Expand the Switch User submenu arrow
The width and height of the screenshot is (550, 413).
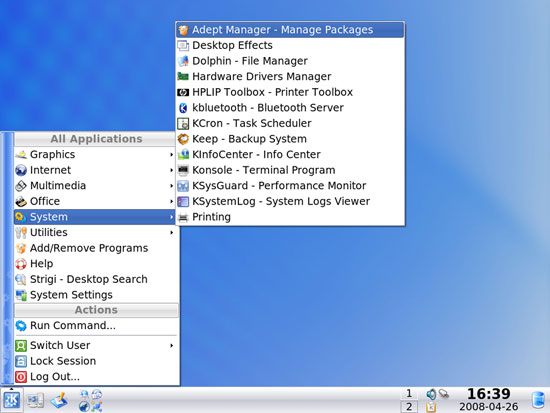(172, 346)
